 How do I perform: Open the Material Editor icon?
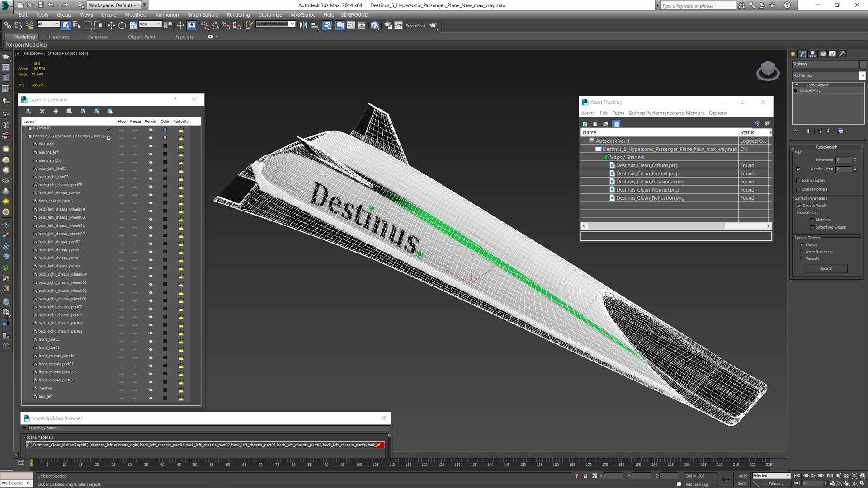(x=375, y=25)
